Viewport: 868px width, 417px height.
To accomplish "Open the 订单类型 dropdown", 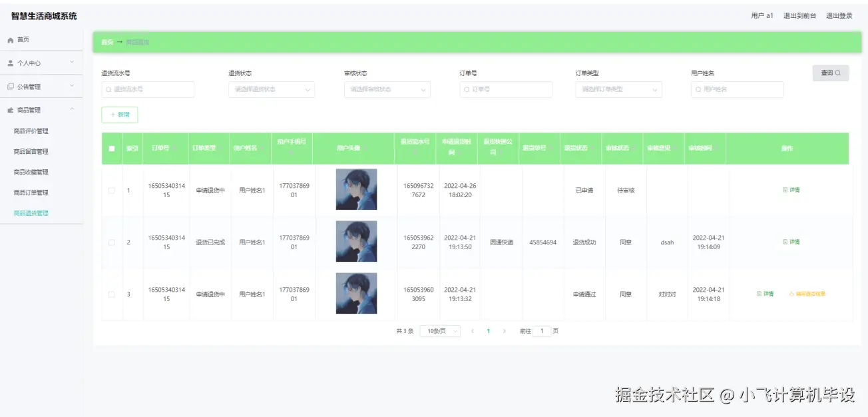I will (618, 89).
